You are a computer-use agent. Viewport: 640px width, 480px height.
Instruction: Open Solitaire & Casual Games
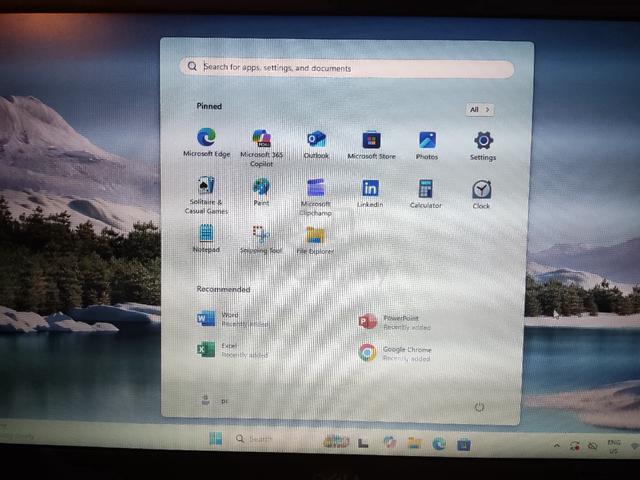pyautogui.click(x=206, y=195)
